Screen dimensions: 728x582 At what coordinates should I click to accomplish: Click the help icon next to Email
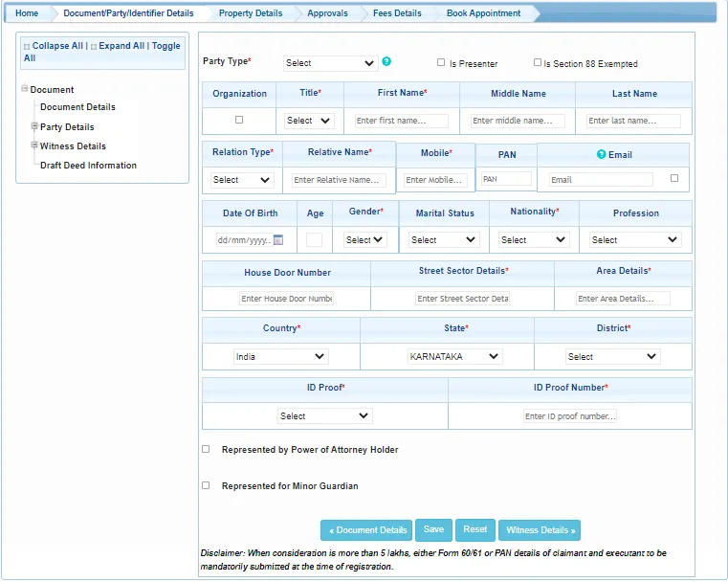pos(601,154)
